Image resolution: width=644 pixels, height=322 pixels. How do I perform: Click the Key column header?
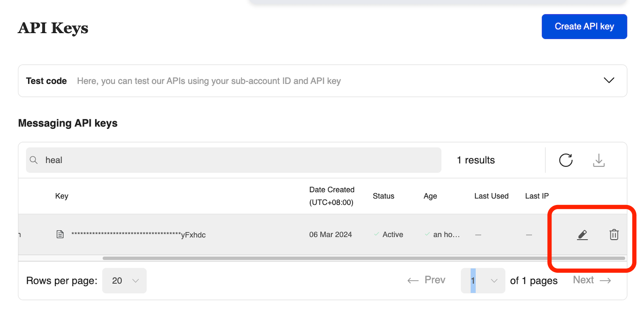(x=62, y=196)
